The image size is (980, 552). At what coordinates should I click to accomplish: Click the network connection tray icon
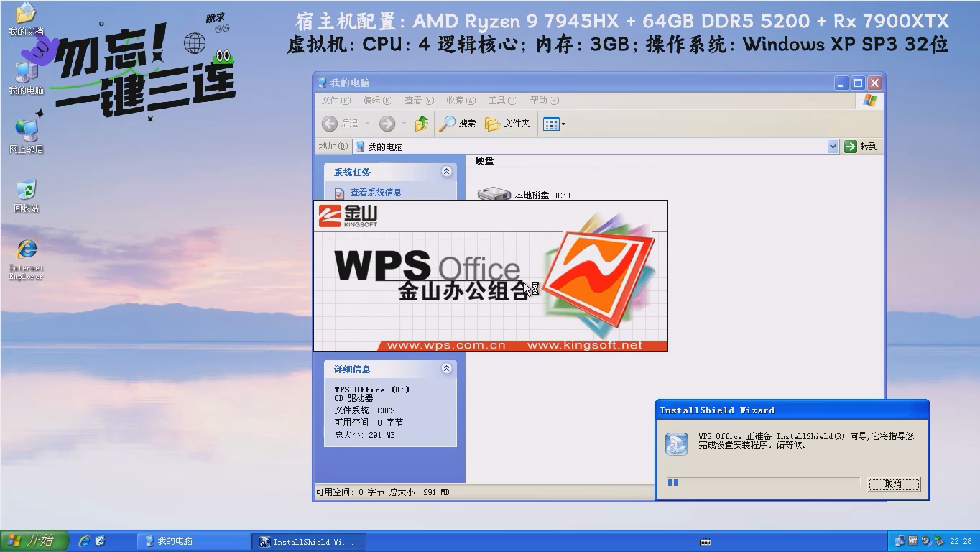900,541
